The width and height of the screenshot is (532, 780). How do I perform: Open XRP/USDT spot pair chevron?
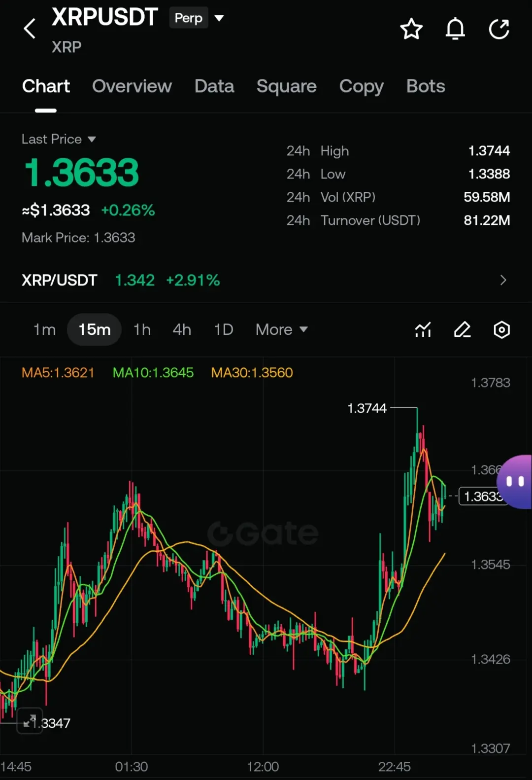click(503, 280)
